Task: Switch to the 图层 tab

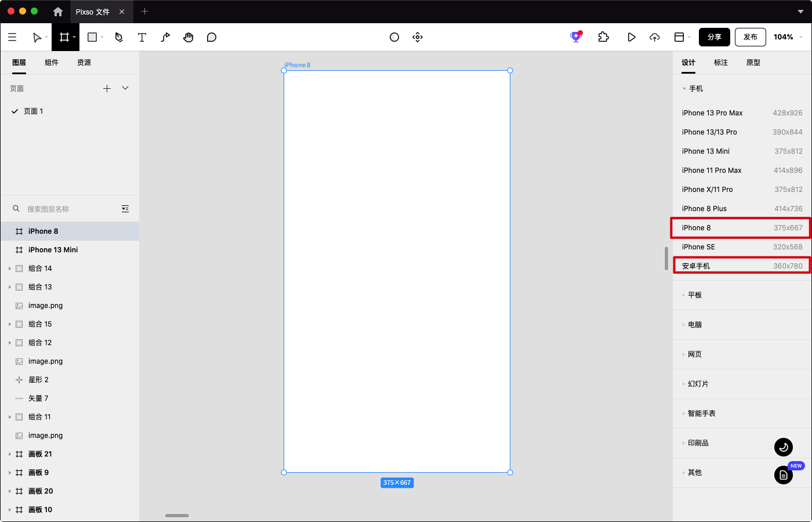Action: tap(19, 63)
